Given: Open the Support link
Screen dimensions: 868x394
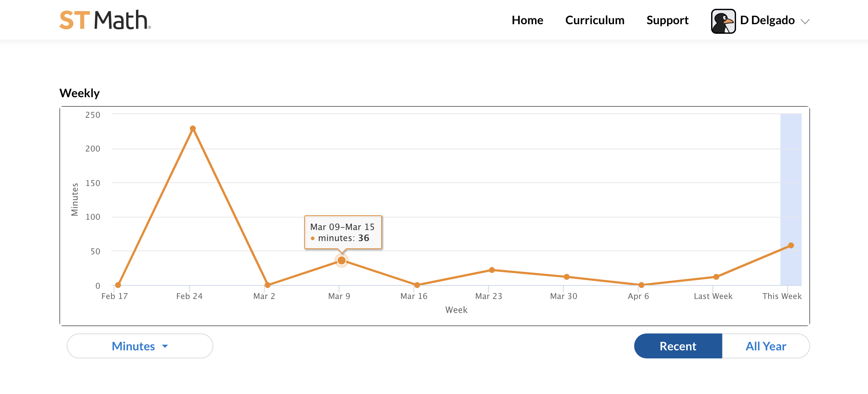Looking at the screenshot, I should 667,20.
